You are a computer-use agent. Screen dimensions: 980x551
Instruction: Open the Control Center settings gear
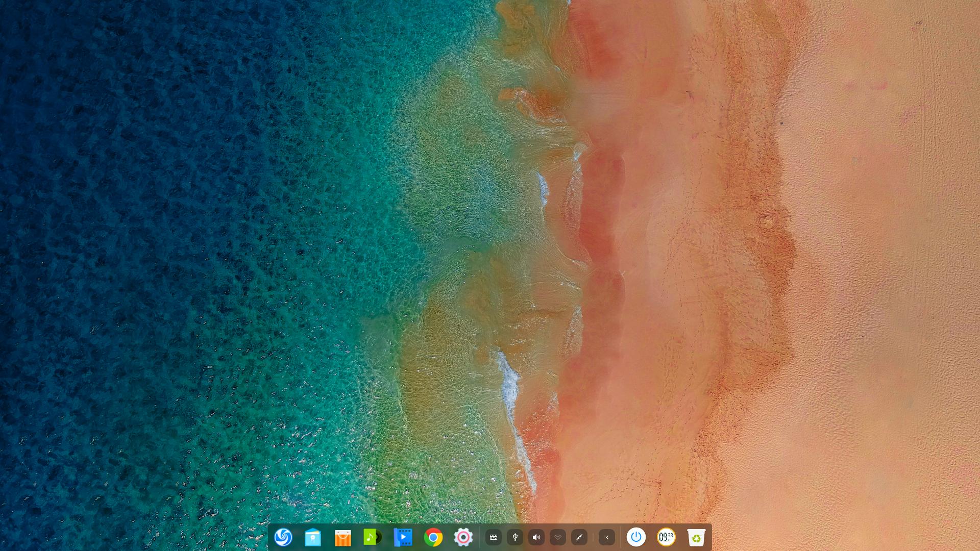tap(462, 537)
